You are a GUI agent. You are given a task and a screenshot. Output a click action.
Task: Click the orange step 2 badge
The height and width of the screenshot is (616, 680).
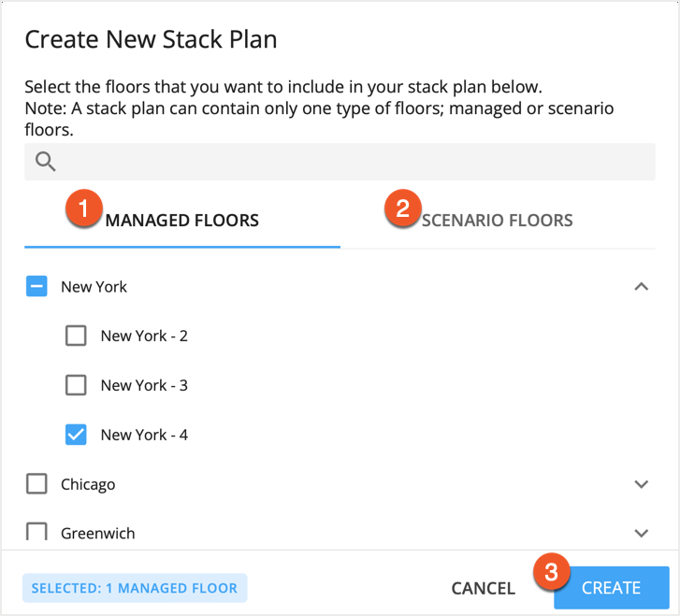point(402,208)
